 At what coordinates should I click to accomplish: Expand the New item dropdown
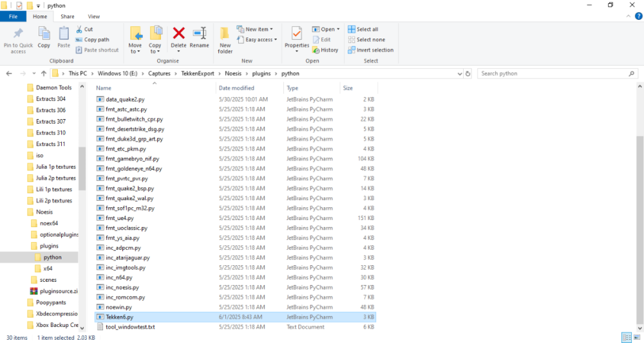pyautogui.click(x=255, y=29)
